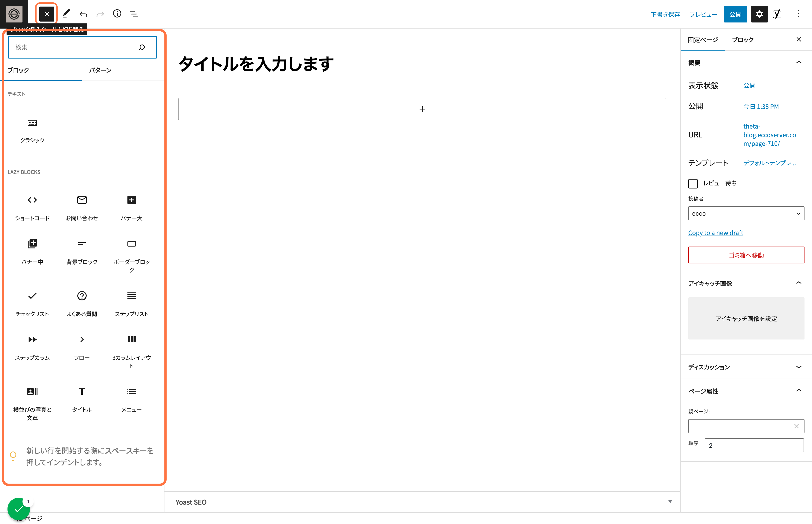Open the 投稿者 ecco dropdown
Screen dimensions: 812x524
(746, 213)
